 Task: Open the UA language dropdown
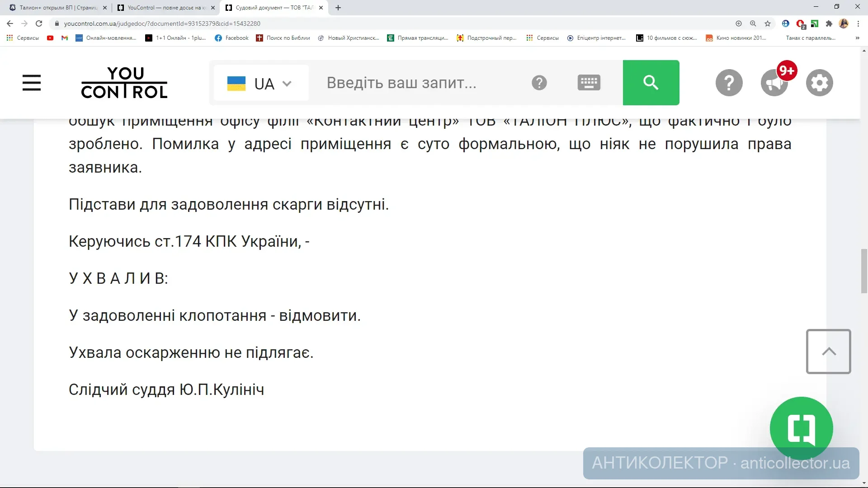click(x=261, y=83)
